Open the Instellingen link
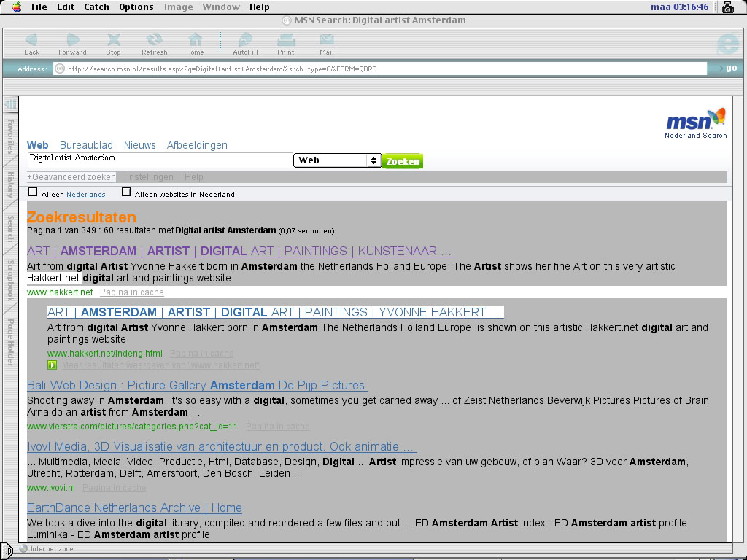Viewport: 747px width, 560px height. coord(150,177)
